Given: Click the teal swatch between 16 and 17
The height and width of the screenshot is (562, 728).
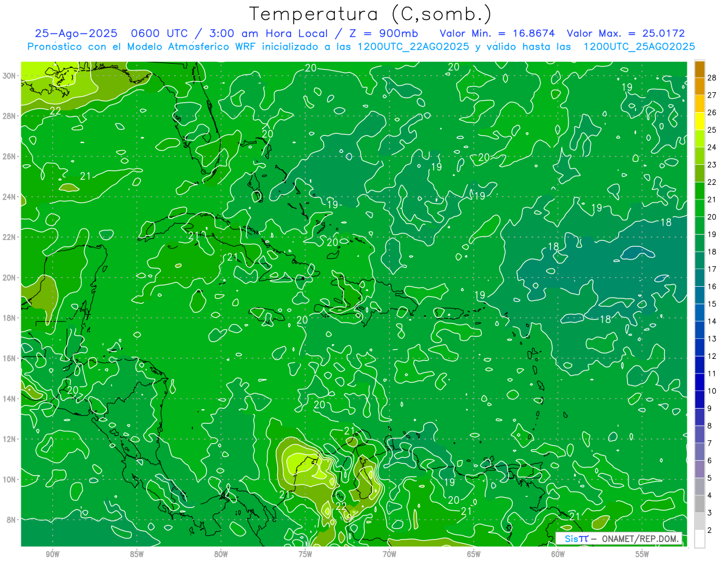Looking at the screenshot, I should [x=699, y=278].
